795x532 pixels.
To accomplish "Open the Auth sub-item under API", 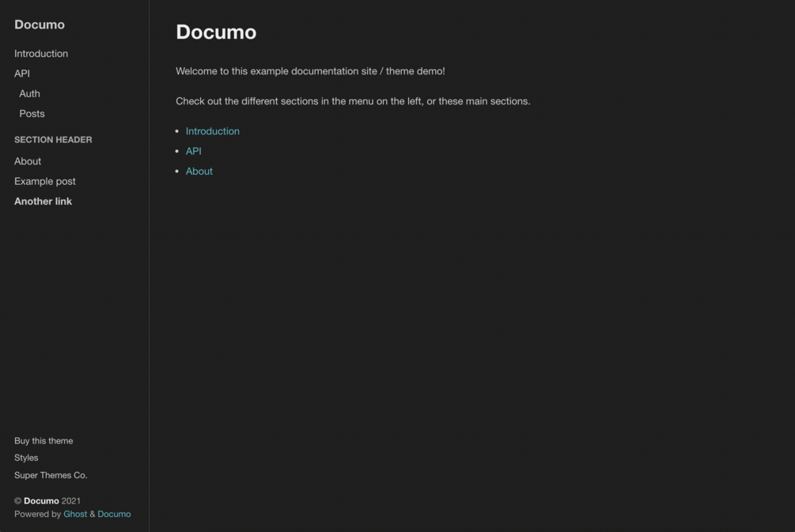I will tap(29, 94).
